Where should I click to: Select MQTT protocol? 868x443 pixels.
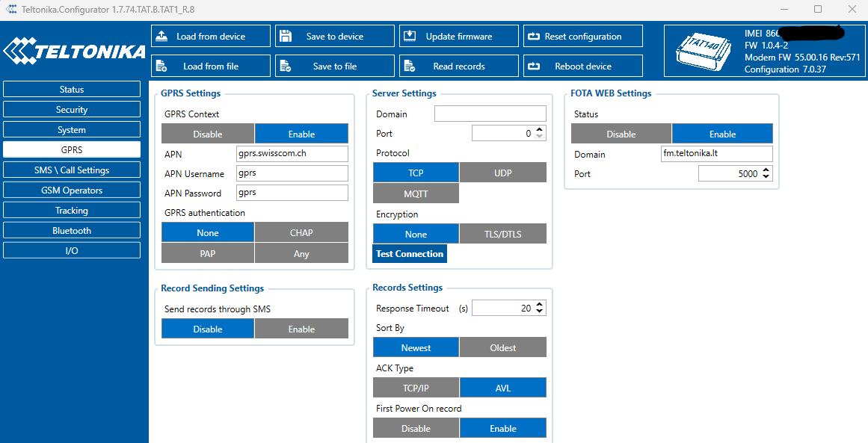pyautogui.click(x=416, y=193)
